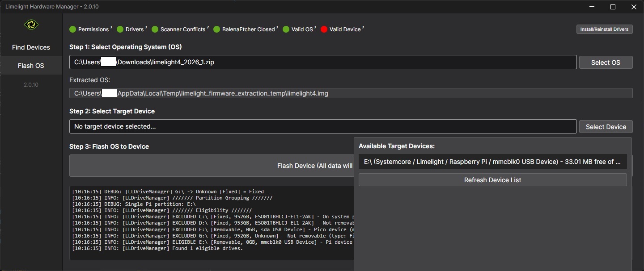Click the log line '/////// Eligibility ///////'

[162, 210]
